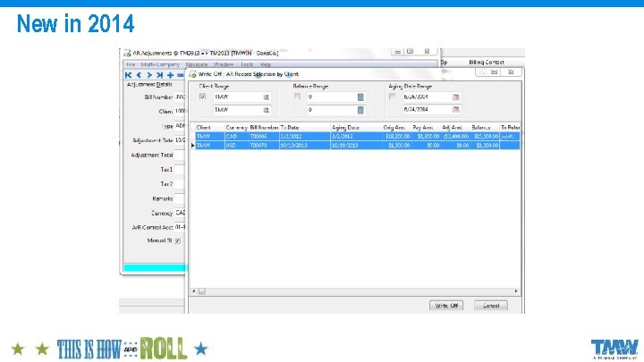Click the Adjustment Date field in AR Adjustments
644x362 pixels.
[x=180, y=140]
